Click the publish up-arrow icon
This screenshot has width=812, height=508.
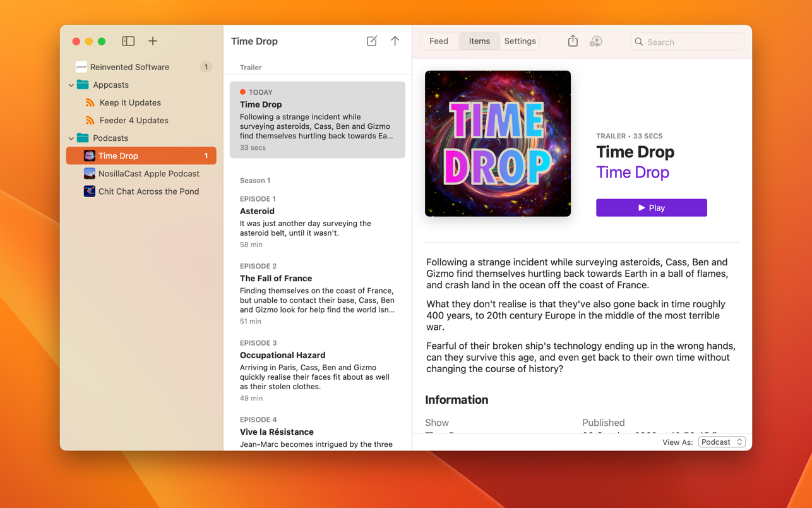(x=395, y=41)
